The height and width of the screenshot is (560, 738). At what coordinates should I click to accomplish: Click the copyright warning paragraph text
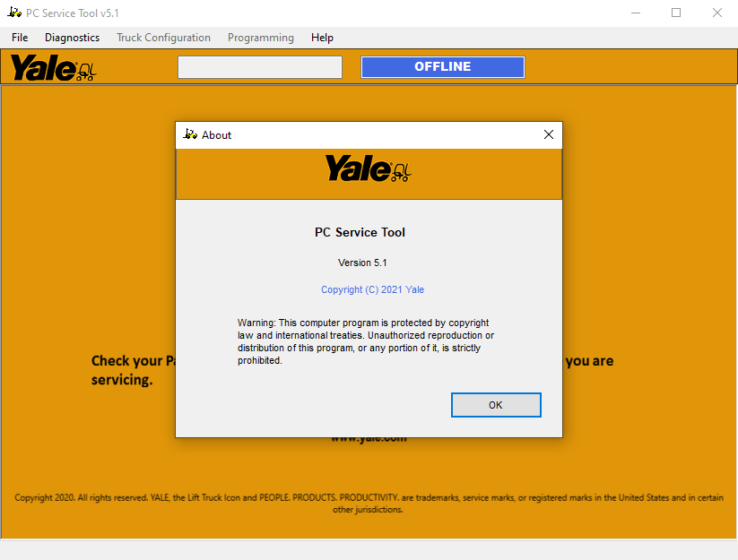[366, 342]
